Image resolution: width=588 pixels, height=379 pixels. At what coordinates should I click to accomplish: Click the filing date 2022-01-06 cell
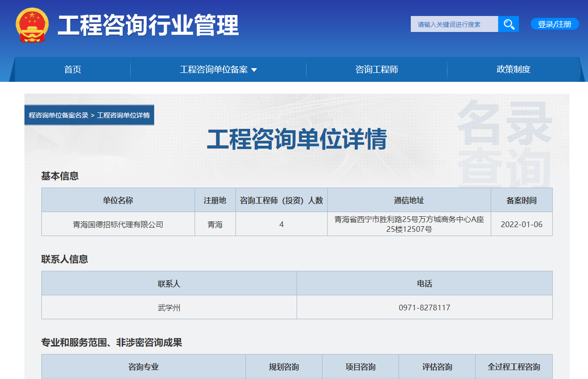[521, 224]
